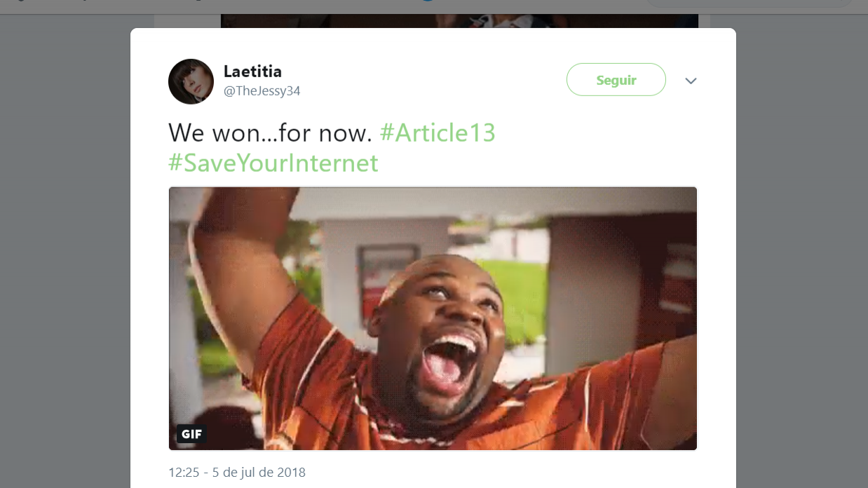This screenshot has height=488, width=868.
Task: Expand the tweet options chevron beside Seguir
Action: click(x=691, y=81)
